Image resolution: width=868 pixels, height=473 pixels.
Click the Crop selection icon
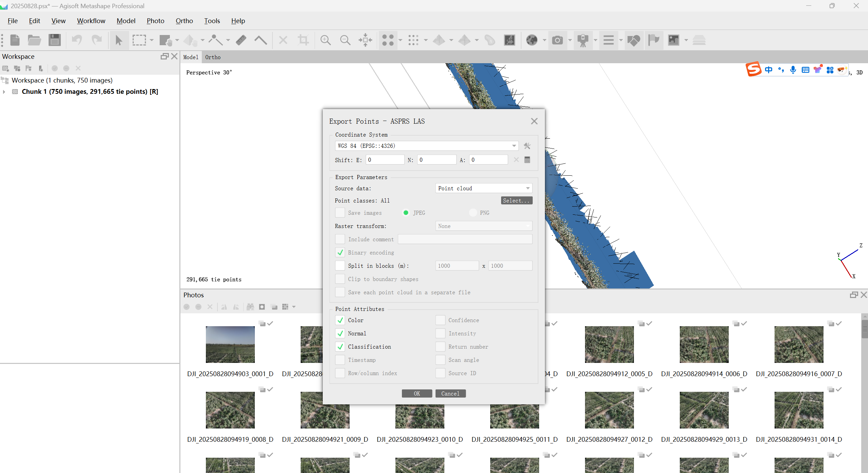click(x=303, y=40)
